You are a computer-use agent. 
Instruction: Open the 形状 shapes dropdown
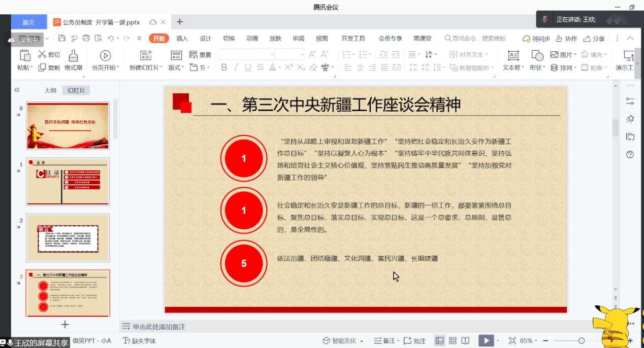click(537, 67)
